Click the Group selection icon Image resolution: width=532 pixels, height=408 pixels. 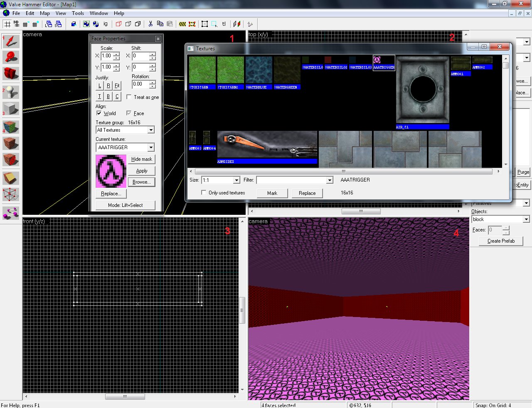(86, 24)
